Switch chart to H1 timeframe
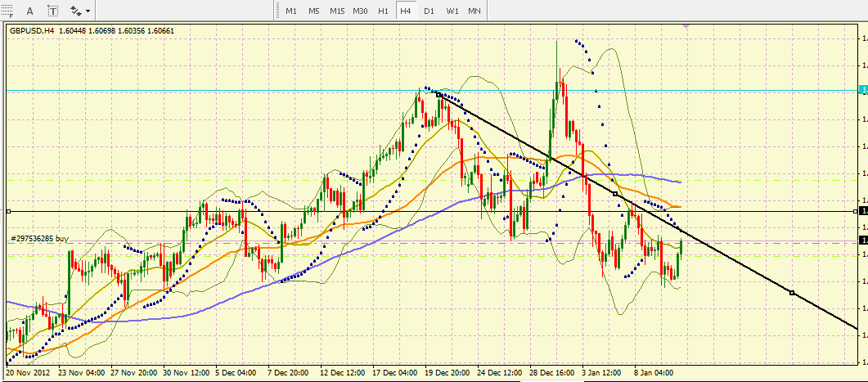The width and height of the screenshot is (868, 382). coord(383,11)
